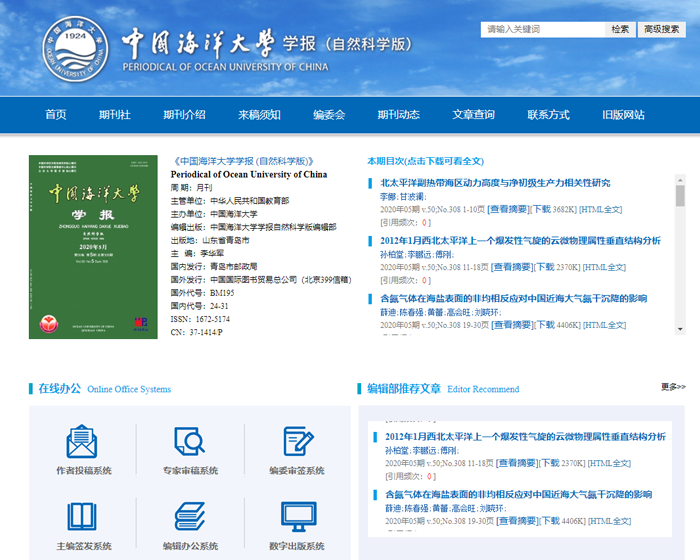Open the chief editor sign-off book icon
Viewport: 700px width, 560px height.
click(x=82, y=517)
